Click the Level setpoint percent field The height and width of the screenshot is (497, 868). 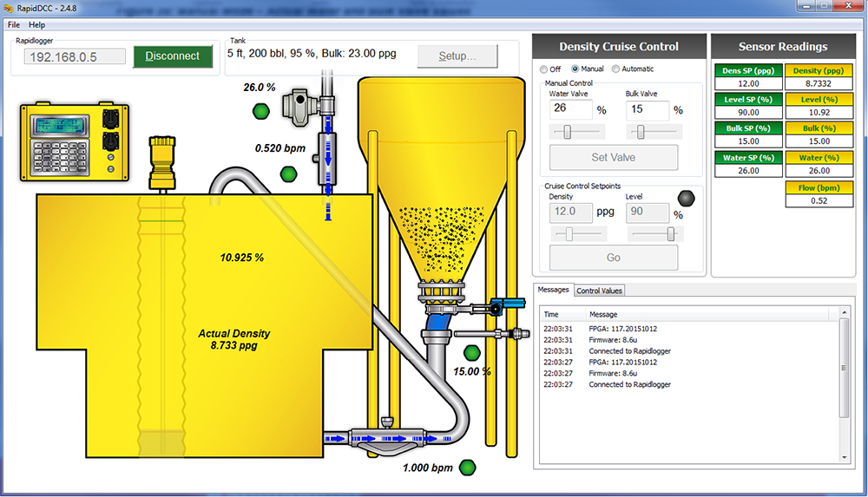[x=648, y=213]
